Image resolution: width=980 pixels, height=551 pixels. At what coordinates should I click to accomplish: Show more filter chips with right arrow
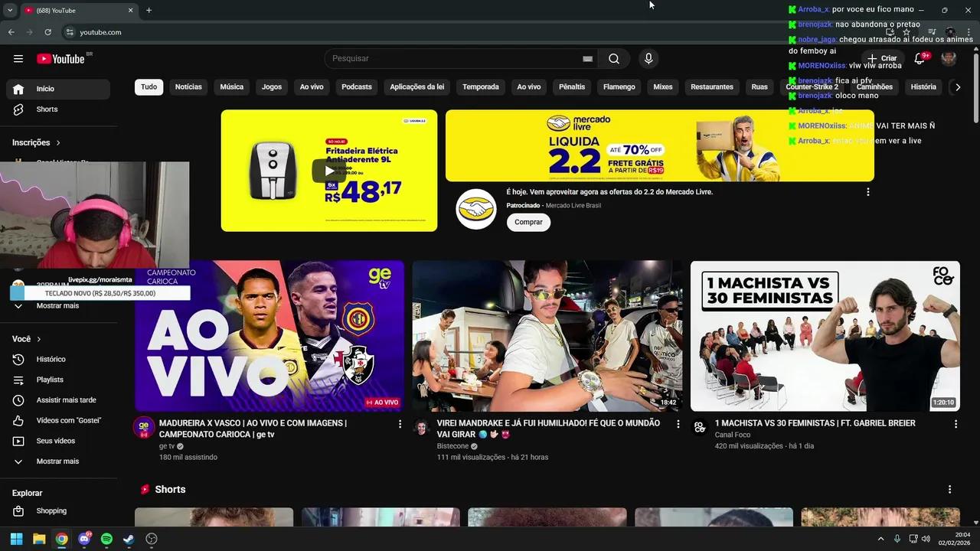coord(957,87)
